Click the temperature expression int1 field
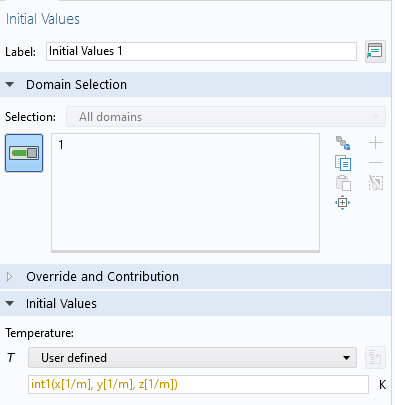 pos(198,384)
